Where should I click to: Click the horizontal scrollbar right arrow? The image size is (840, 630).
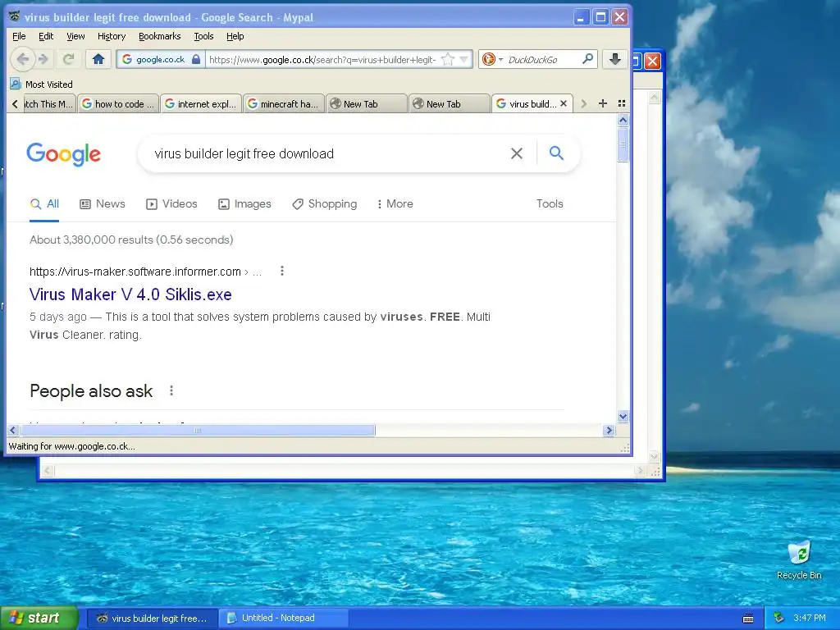pyautogui.click(x=609, y=430)
